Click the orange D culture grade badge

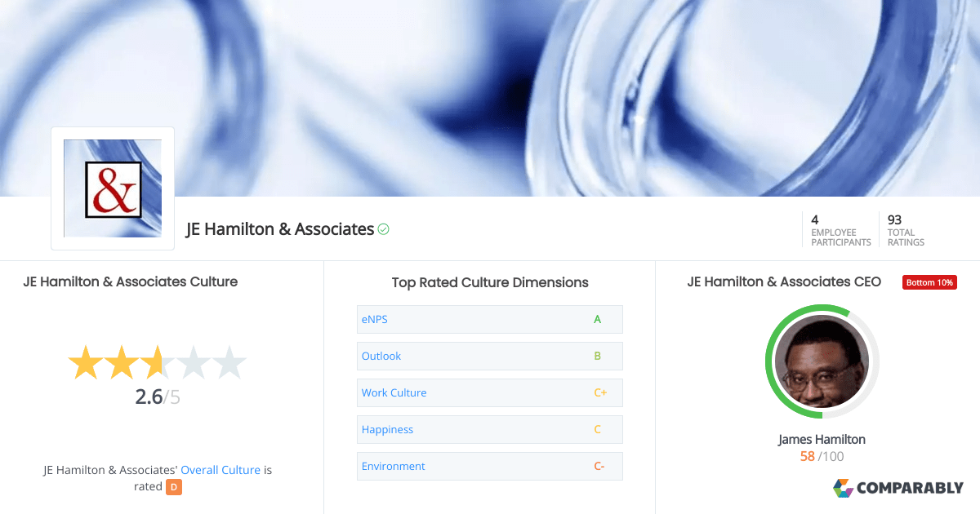point(173,486)
